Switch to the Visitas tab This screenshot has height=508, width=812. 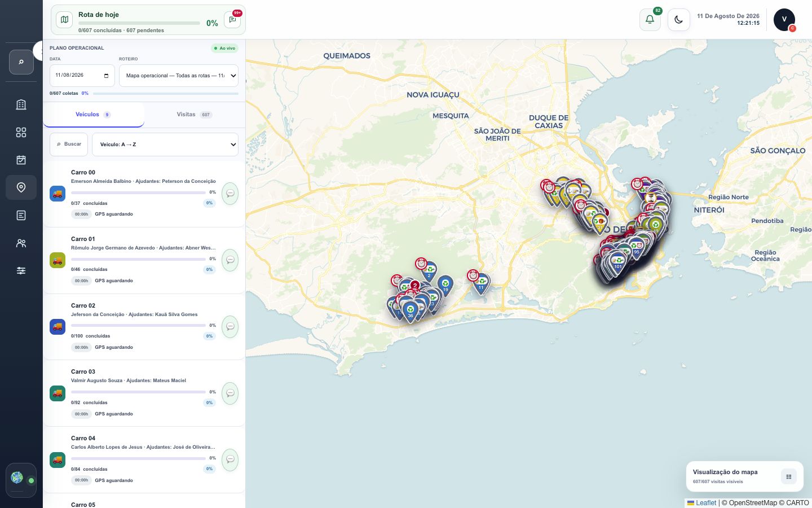[x=194, y=115]
